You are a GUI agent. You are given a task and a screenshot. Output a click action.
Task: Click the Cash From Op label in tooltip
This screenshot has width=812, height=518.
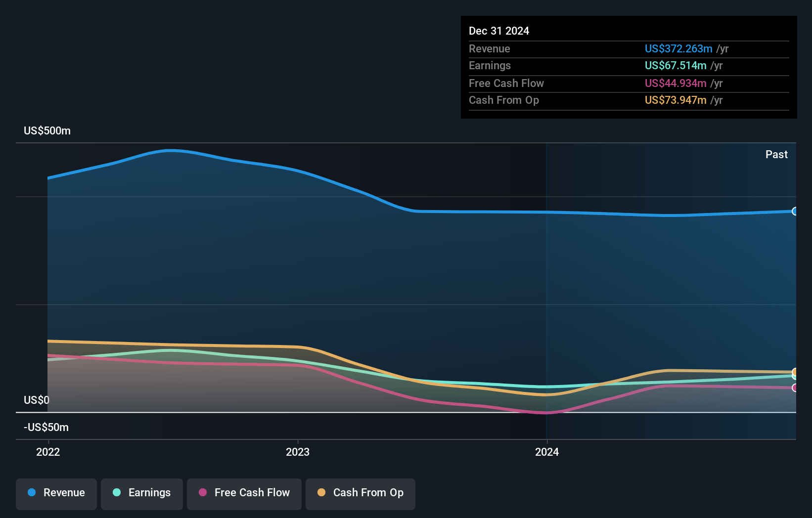tap(504, 100)
